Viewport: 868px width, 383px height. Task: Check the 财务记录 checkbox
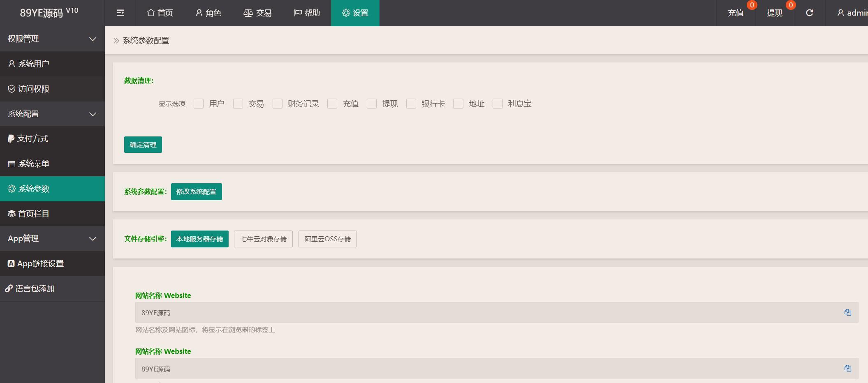tap(278, 104)
